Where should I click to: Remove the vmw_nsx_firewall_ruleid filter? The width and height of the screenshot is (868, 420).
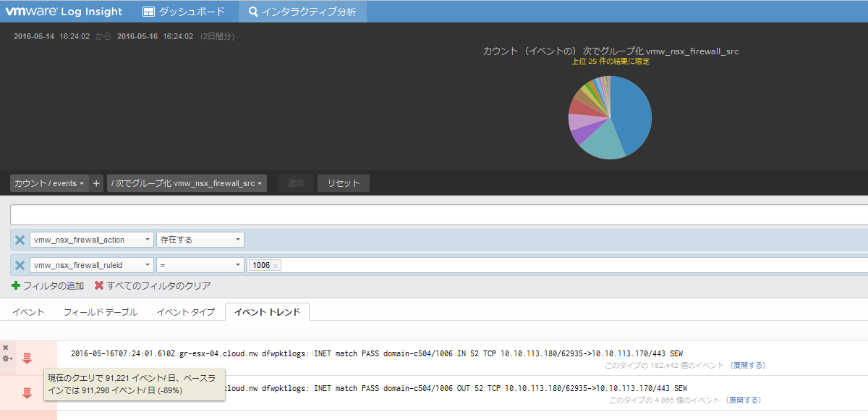coord(20,265)
